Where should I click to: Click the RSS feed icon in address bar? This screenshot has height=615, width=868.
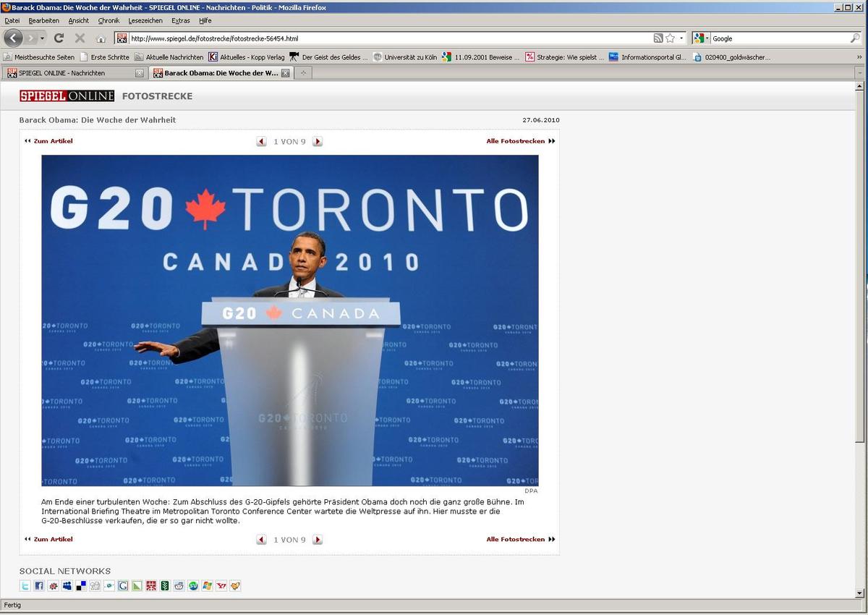click(658, 38)
